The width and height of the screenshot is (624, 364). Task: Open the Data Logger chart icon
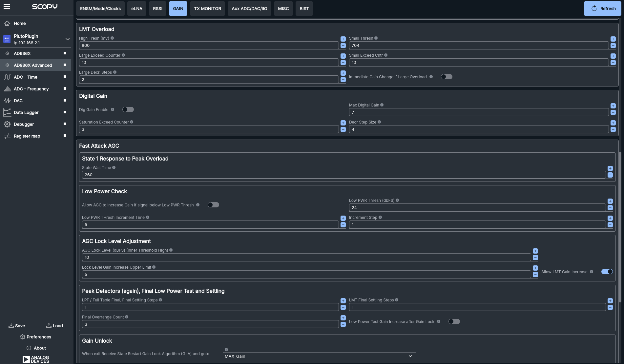(7, 112)
